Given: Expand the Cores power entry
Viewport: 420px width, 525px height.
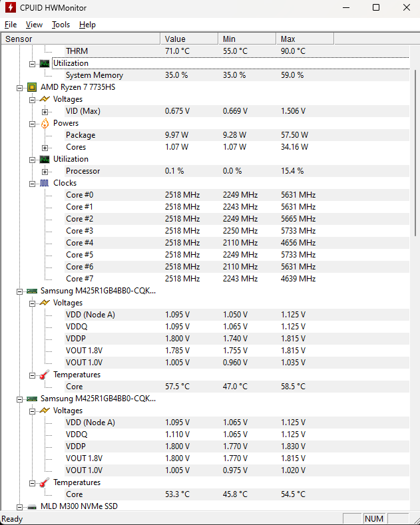Looking at the screenshot, I should [x=45, y=148].
